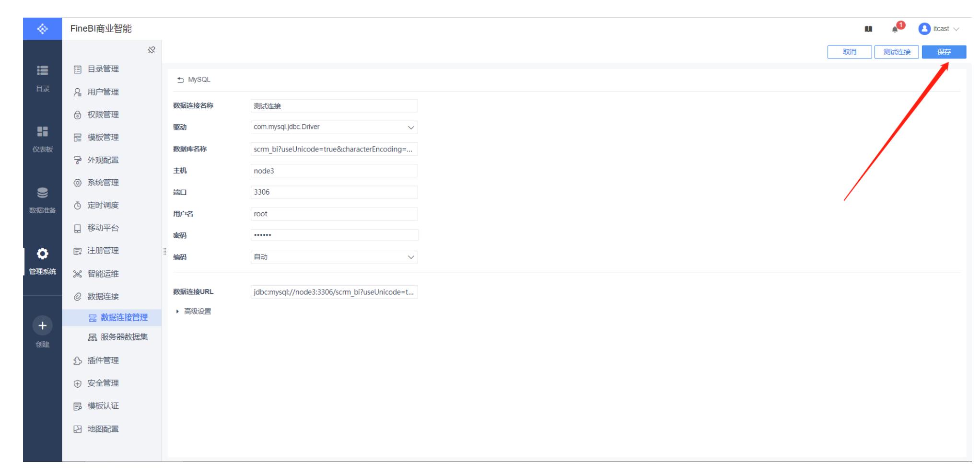Open 智能运维 menu item
980x475 pixels.
coord(112,274)
